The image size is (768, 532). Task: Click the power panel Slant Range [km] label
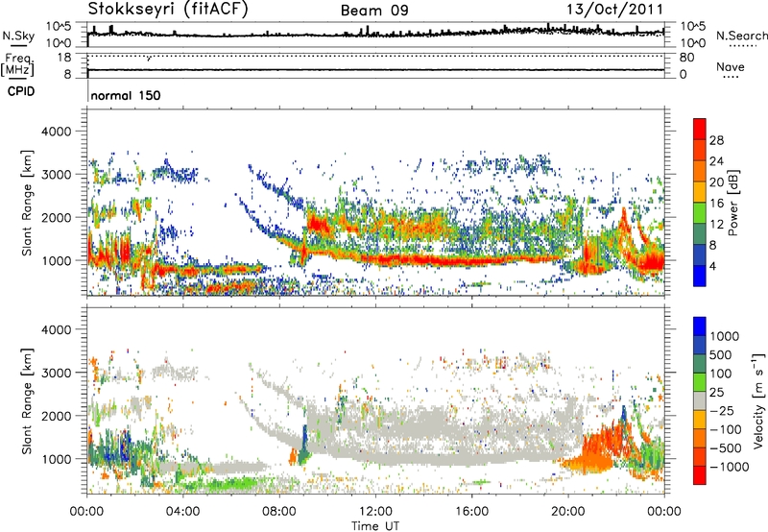(27, 203)
